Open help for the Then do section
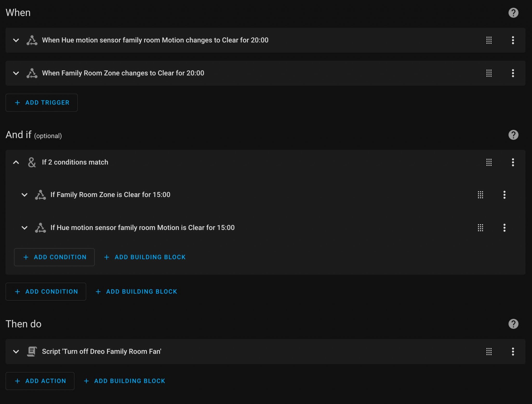This screenshot has height=404, width=532. tap(513, 324)
